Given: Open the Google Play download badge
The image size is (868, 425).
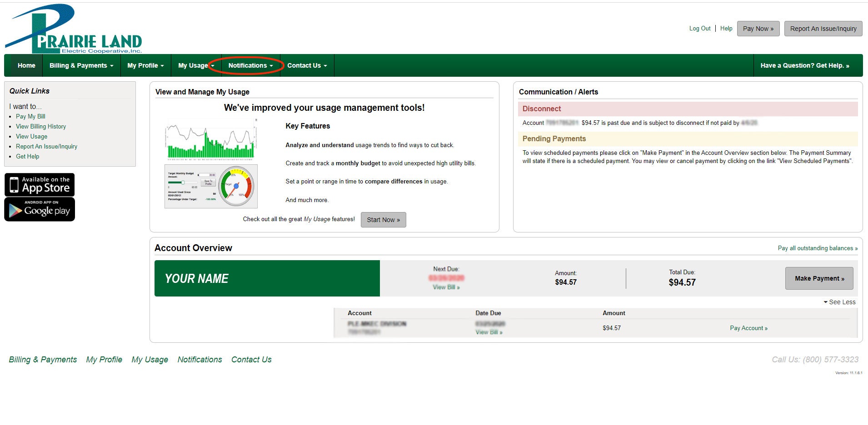Looking at the screenshot, I should click(40, 209).
